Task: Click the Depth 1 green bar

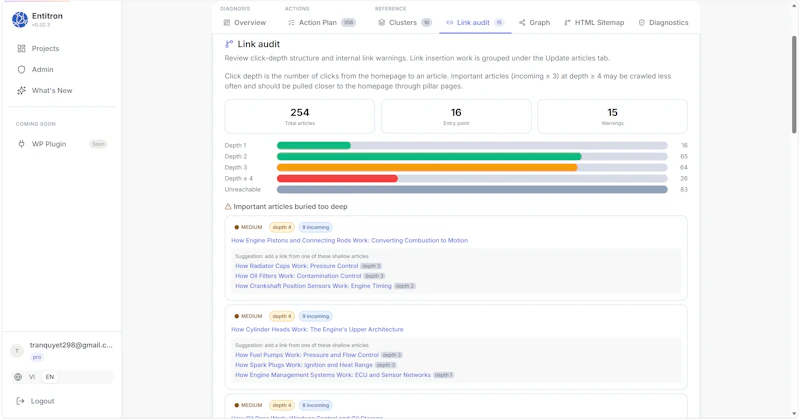Action: [314, 145]
